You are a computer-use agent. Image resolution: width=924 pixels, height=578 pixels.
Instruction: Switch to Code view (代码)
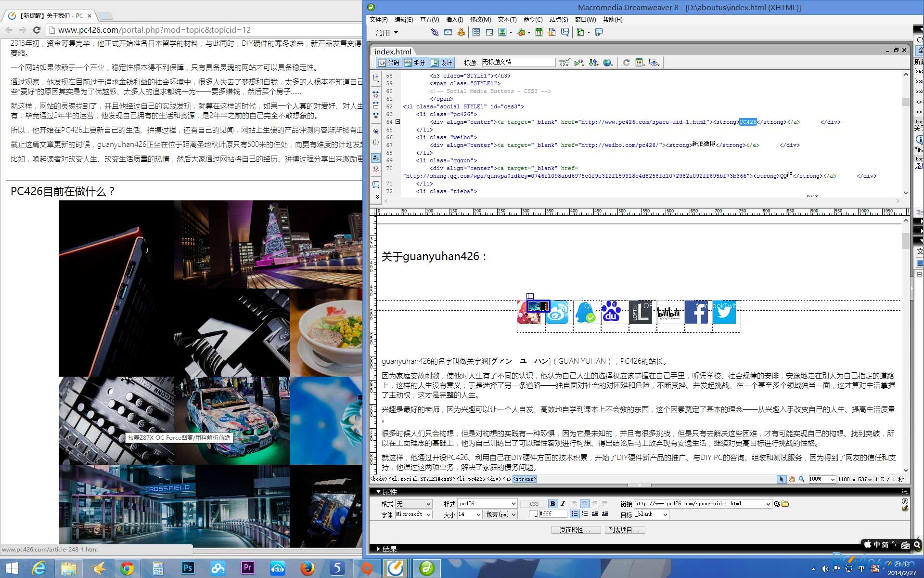[389, 63]
